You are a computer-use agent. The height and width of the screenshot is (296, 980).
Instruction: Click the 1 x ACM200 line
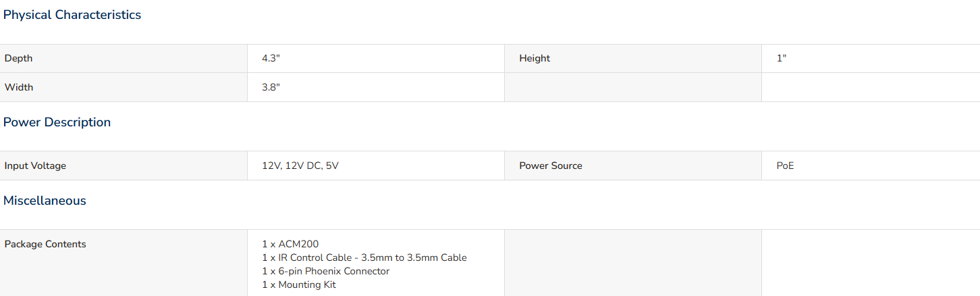[290, 244]
